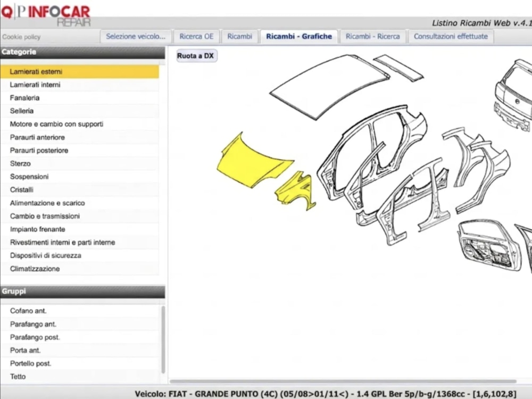
Task: Select the Parafango ant. group
Action: click(79, 325)
